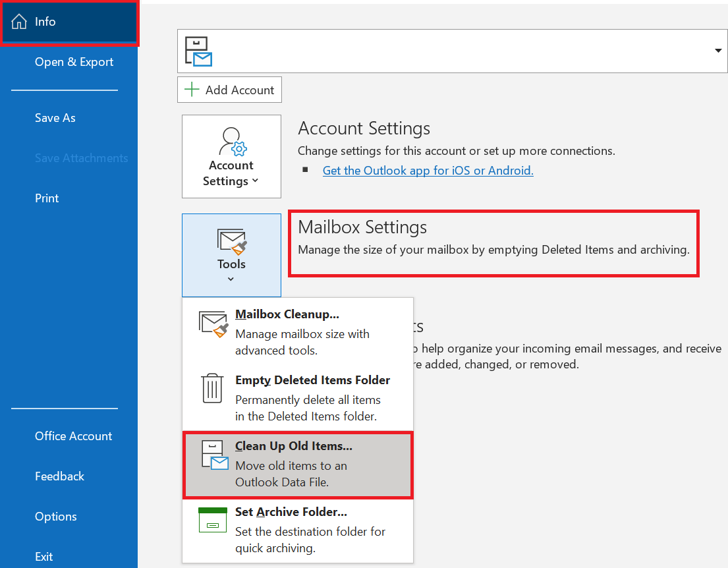This screenshot has height=568, width=728.
Task: Open the Info tab label
Action: [x=45, y=22]
